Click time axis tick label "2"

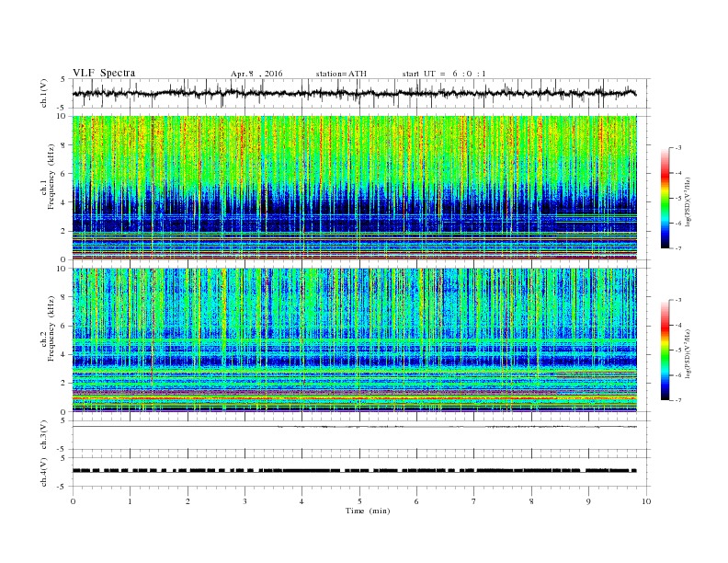pos(188,501)
